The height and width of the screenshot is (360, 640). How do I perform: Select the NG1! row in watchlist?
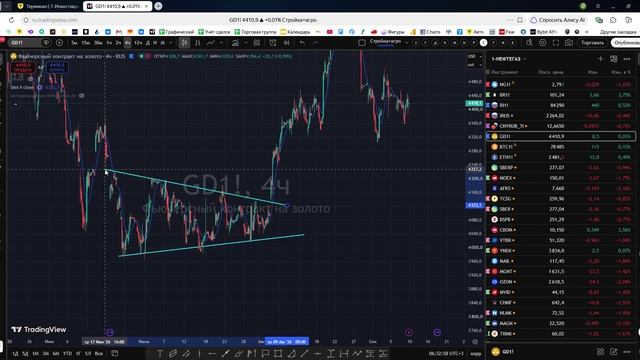pyautogui.click(x=560, y=84)
